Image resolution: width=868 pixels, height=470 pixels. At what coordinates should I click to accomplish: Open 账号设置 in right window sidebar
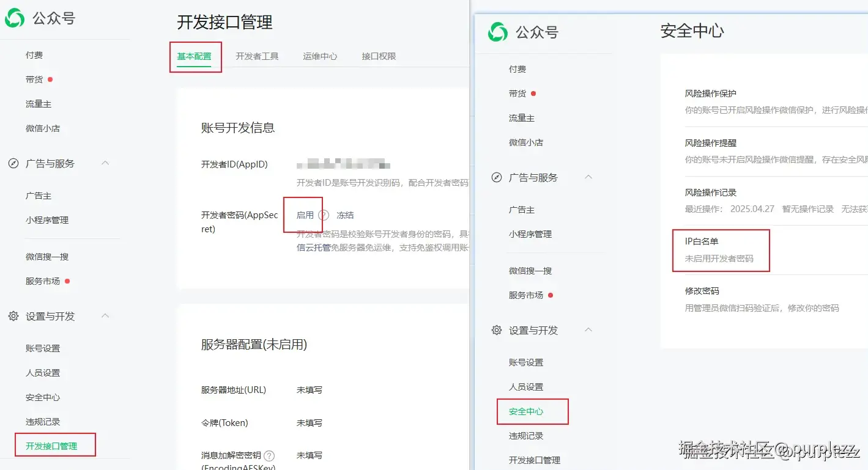(526, 362)
